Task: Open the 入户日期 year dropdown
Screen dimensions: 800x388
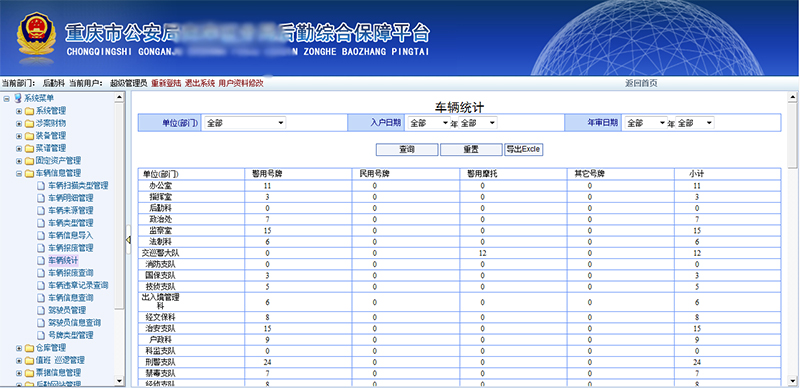Action: 429,123
